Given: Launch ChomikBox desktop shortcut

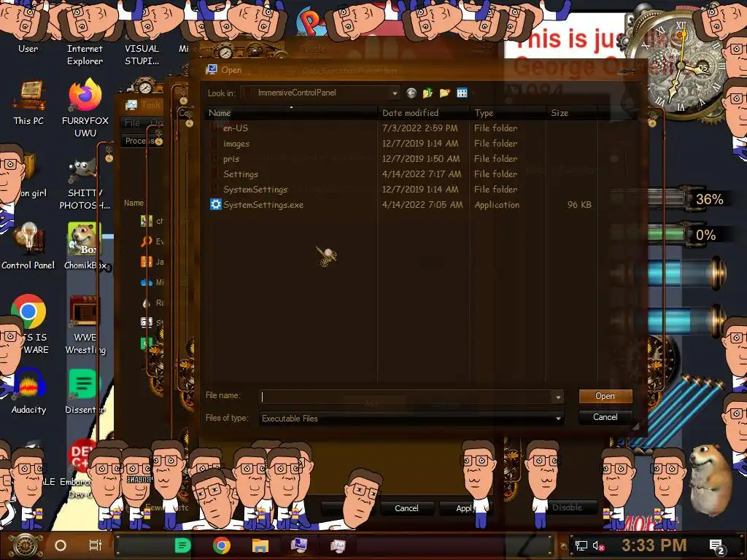Looking at the screenshot, I should tap(85, 246).
